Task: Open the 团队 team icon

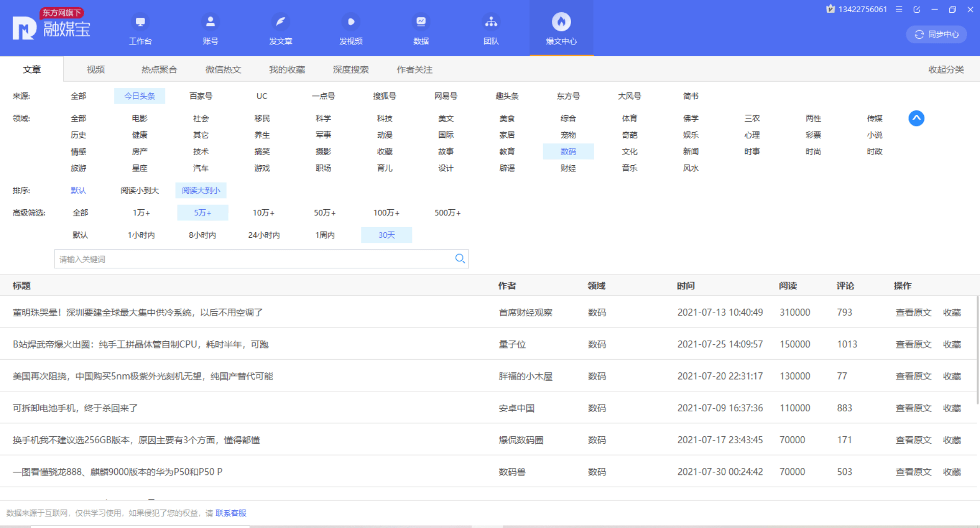Action: coord(491,22)
